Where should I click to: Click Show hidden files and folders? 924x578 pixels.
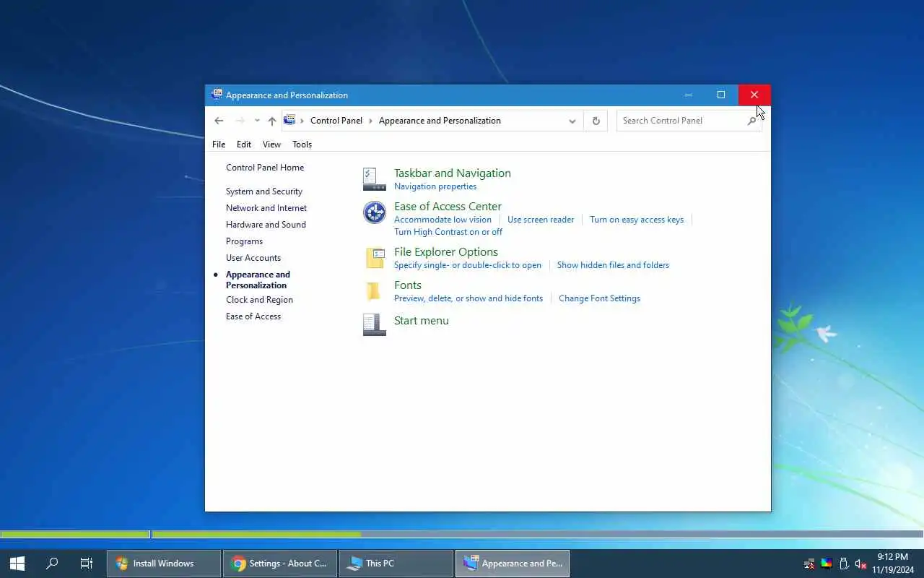point(613,265)
